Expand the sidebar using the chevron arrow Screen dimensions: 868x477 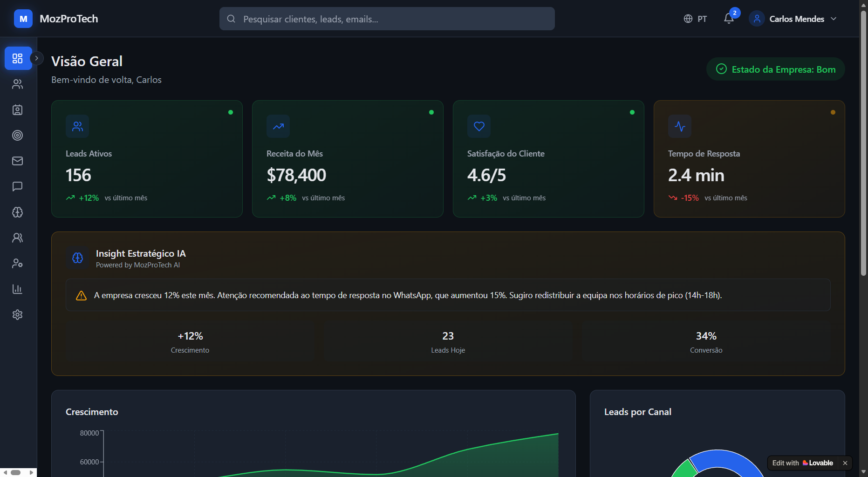coord(36,58)
